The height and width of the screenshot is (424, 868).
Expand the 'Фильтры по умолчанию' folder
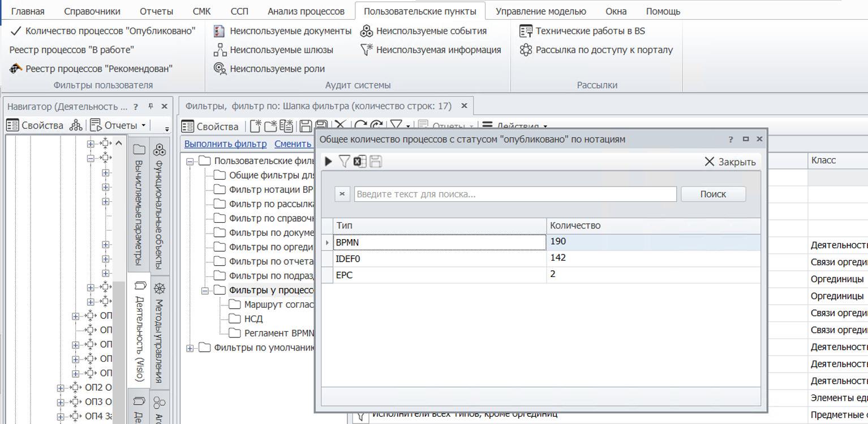coord(190,348)
